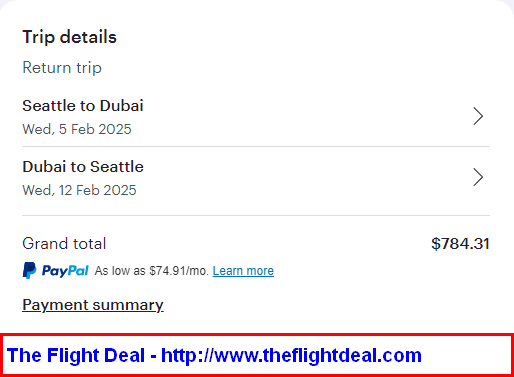Image resolution: width=514 pixels, height=377 pixels.
Task: Click the Wed, 5 Feb 2025 date
Action: click(77, 129)
